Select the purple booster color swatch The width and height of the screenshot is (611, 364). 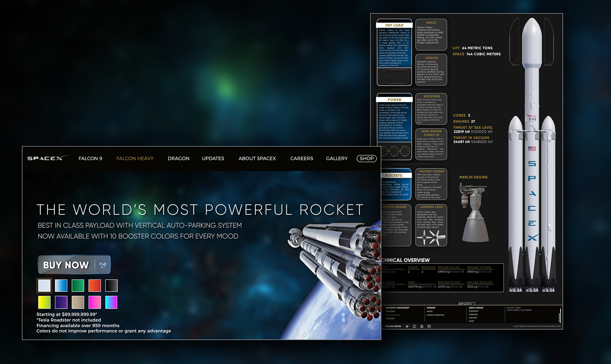61,302
